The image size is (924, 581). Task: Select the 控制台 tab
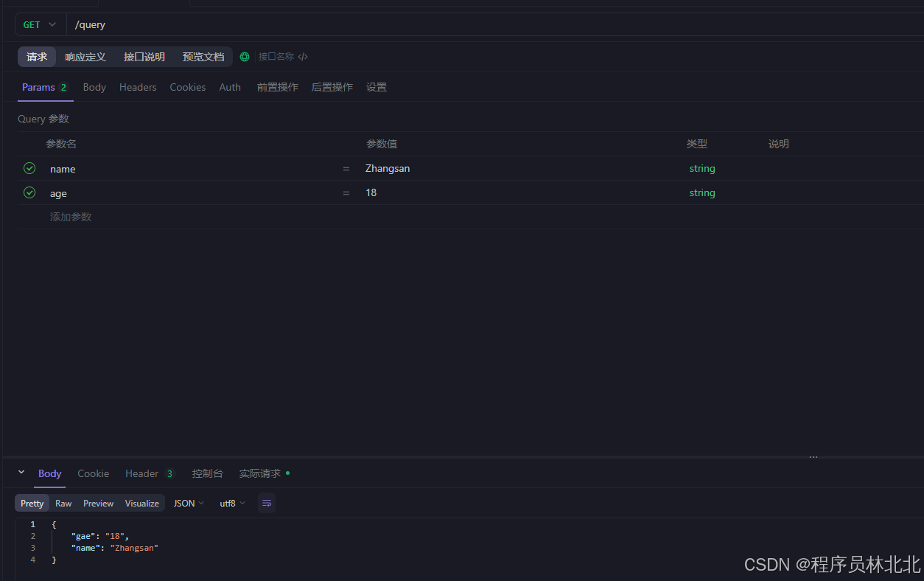[207, 473]
